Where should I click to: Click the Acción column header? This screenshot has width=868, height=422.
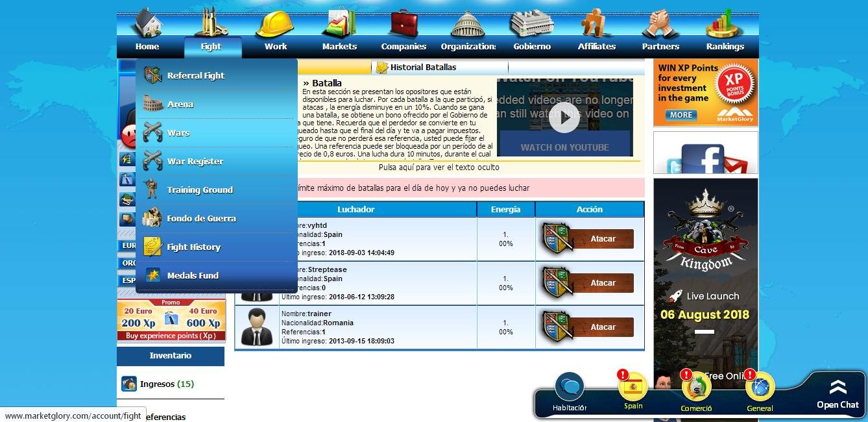590,209
